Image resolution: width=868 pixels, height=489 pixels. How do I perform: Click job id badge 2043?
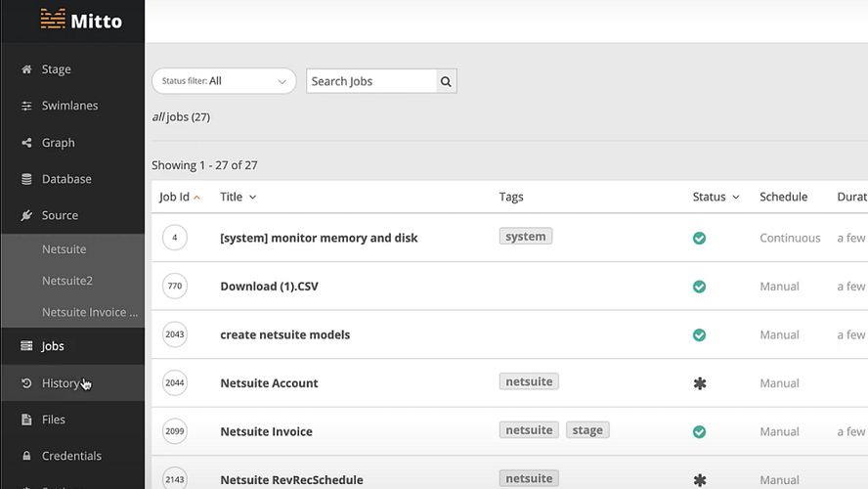click(x=174, y=334)
